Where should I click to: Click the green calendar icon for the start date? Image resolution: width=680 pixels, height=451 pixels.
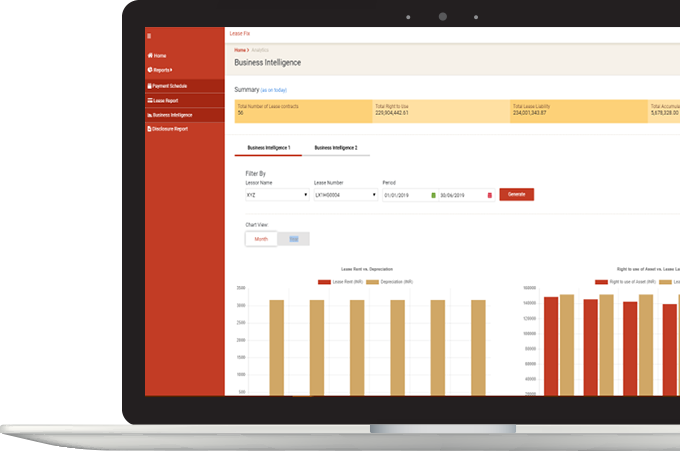point(433,195)
